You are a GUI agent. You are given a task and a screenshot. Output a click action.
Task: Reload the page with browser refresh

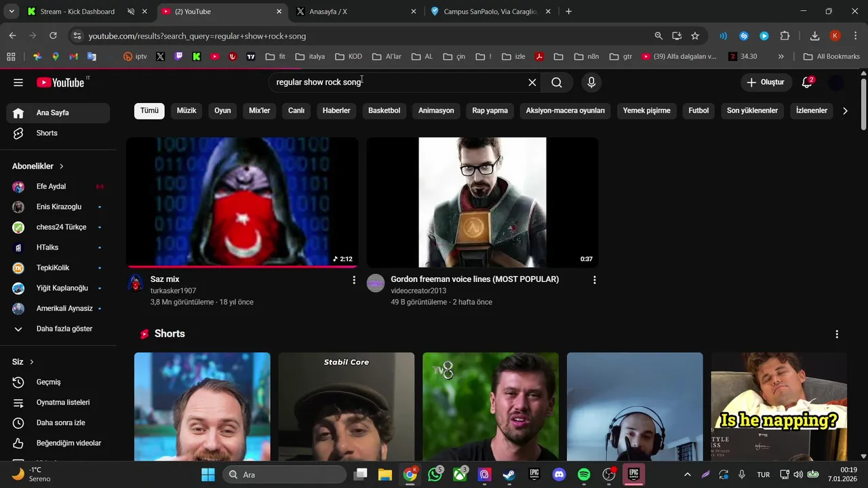click(53, 36)
